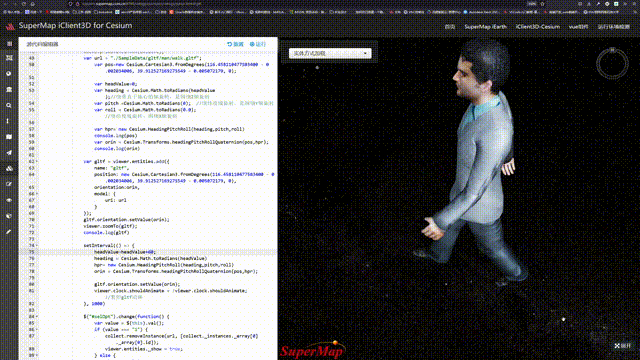Screen dimensions: 640x360
Task: Expand the panel using bottom-right expand button
Action: 623,346
